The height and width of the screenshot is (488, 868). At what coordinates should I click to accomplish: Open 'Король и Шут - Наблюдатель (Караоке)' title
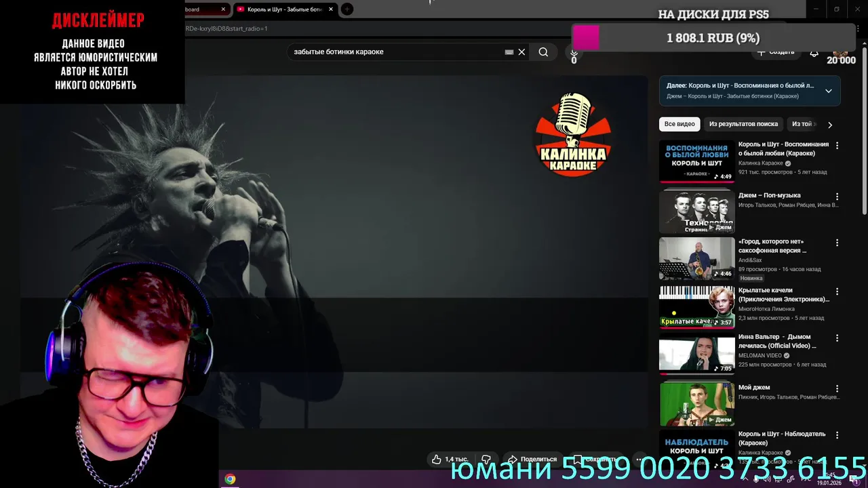(782, 439)
